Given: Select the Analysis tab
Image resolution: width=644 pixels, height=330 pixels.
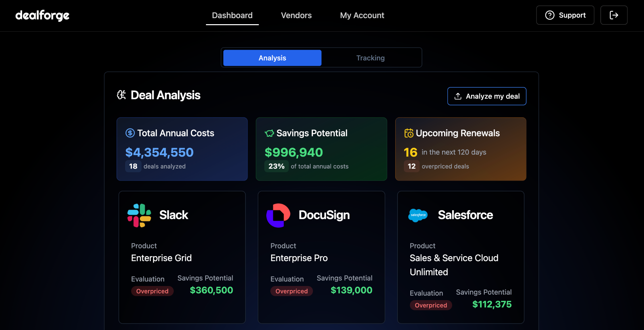Looking at the screenshot, I should 272,58.
